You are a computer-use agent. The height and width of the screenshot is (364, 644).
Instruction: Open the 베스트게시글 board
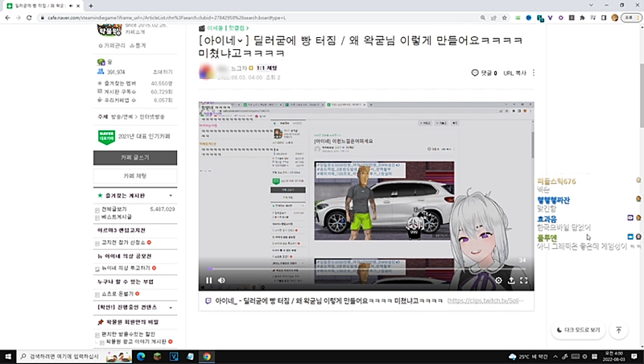117,217
